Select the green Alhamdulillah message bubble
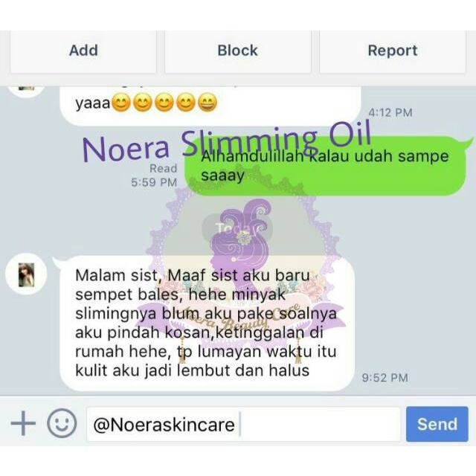 pyautogui.click(x=327, y=166)
